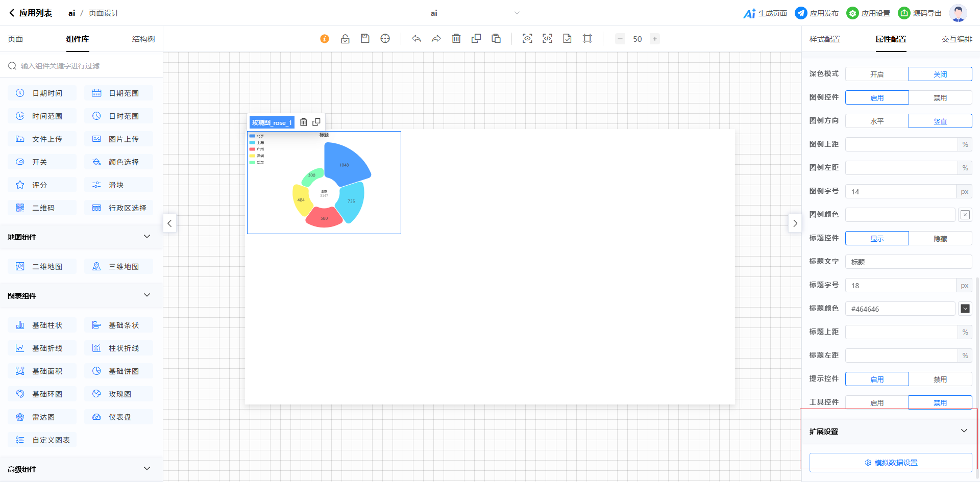Click the lock icon in toolbar
980x482 pixels.
345,39
